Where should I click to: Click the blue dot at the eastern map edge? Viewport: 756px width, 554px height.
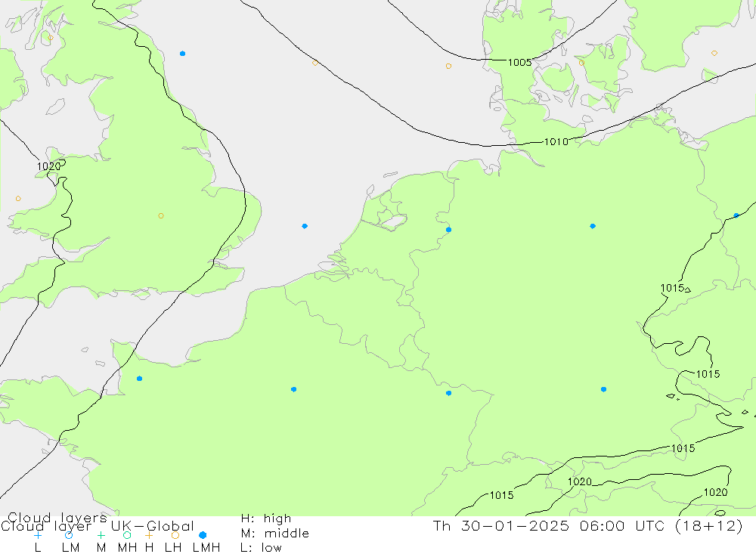click(x=736, y=215)
